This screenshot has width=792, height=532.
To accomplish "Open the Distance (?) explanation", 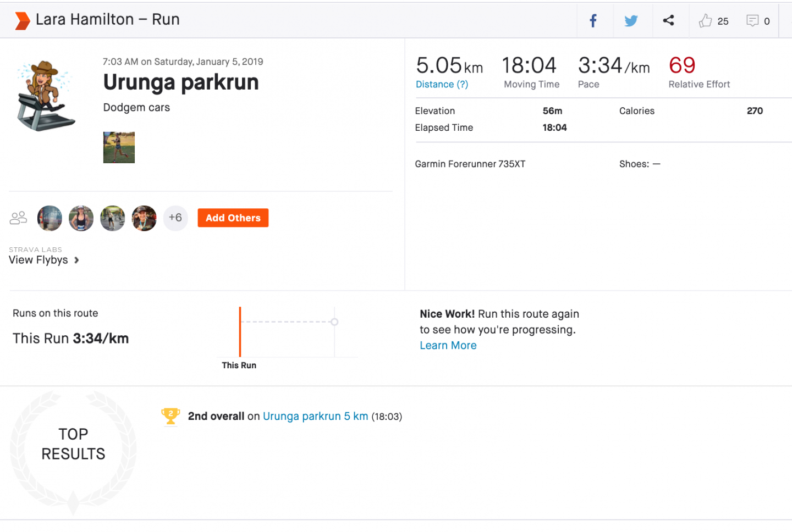I will click(442, 84).
